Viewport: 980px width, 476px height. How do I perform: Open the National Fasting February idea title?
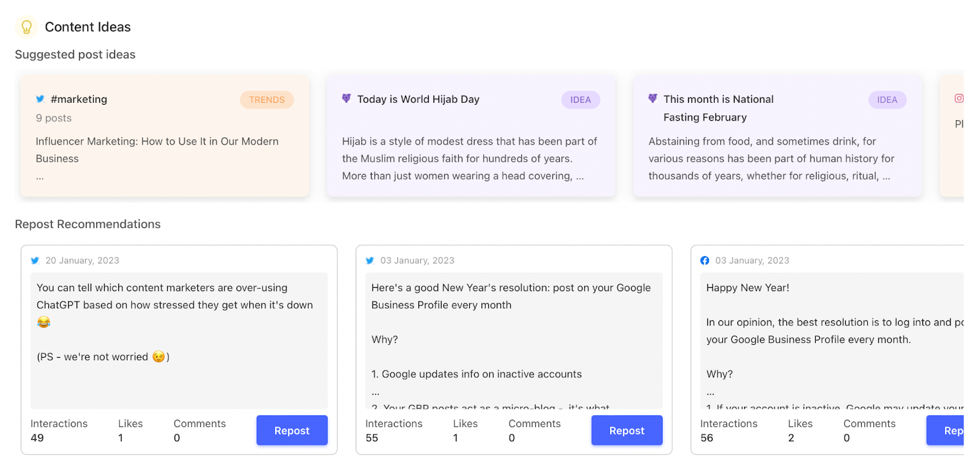[x=718, y=108]
